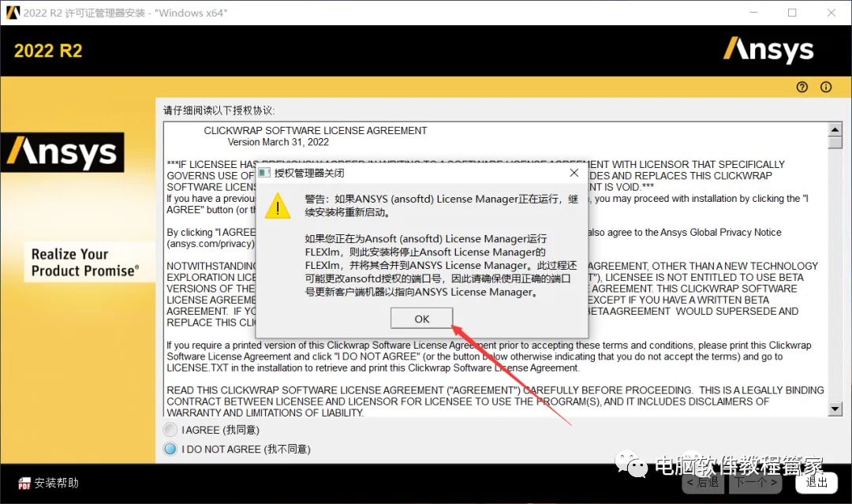Open the help question mark icon
The image size is (852, 504).
pyautogui.click(x=802, y=87)
